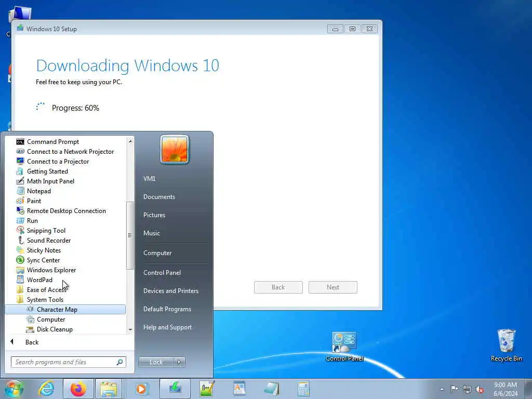Click the programs list scrollbar thumb
The width and height of the screenshot is (532, 399).
pyautogui.click(x=129, y=235)
